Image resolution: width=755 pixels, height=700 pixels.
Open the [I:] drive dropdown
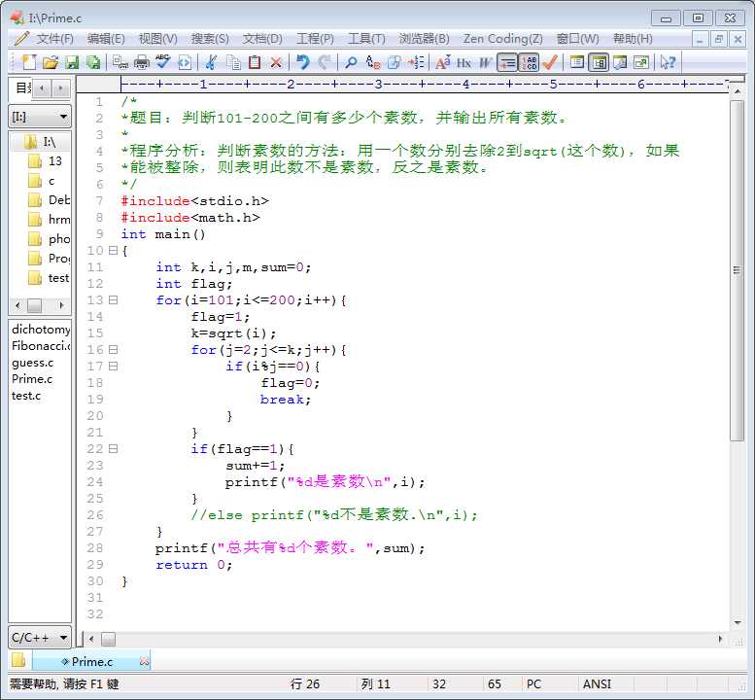pyautogui.click(x=40, y=117)
